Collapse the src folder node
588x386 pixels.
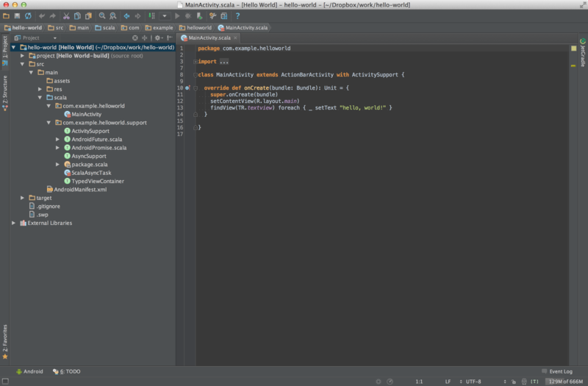pyautogui.click(x=22, y=64)
